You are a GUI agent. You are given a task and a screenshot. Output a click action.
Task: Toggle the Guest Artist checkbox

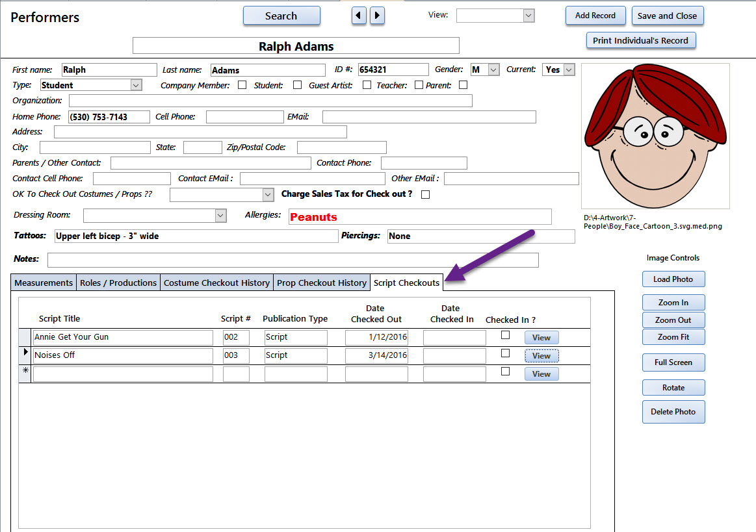pos(367,85)
